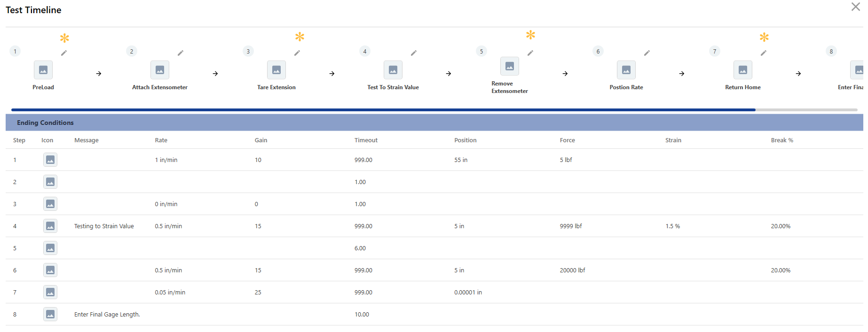The image size is (868, 332).
Task: Select step number 8 timeline marker
Action: (x=831, y=51)
